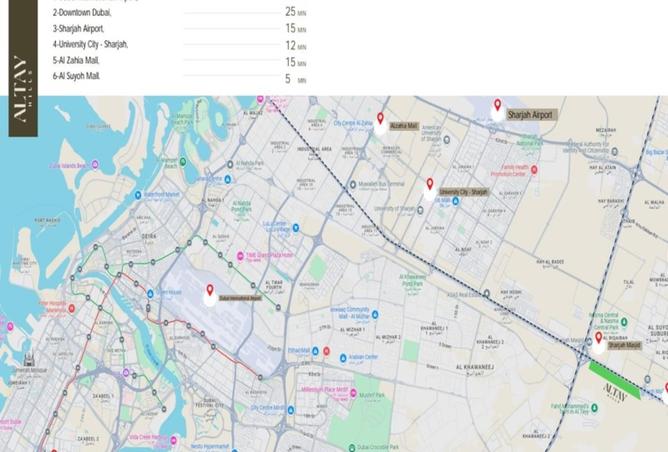
Task: Click the HAY AL RADEE area label
Action: (x=550, y=262)
